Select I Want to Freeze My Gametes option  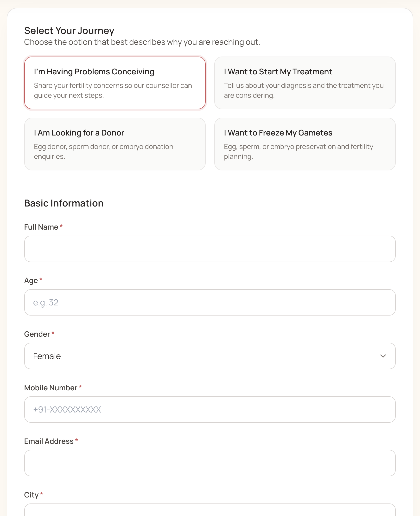(x=305, y=144)
